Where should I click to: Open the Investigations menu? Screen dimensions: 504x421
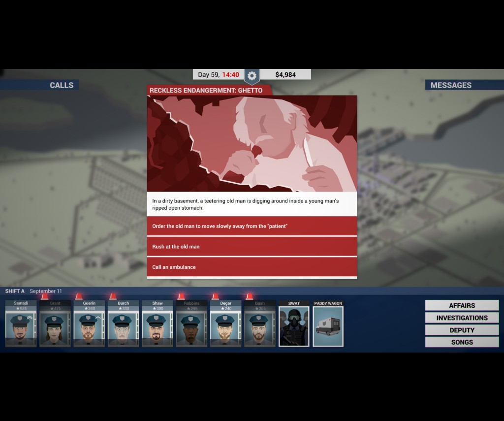[x=462, y=318]
